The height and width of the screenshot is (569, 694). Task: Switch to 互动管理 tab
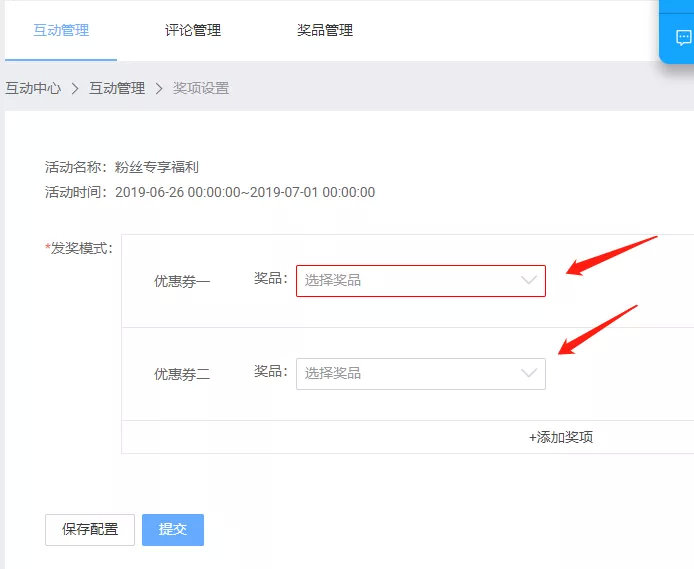(61, 30)
